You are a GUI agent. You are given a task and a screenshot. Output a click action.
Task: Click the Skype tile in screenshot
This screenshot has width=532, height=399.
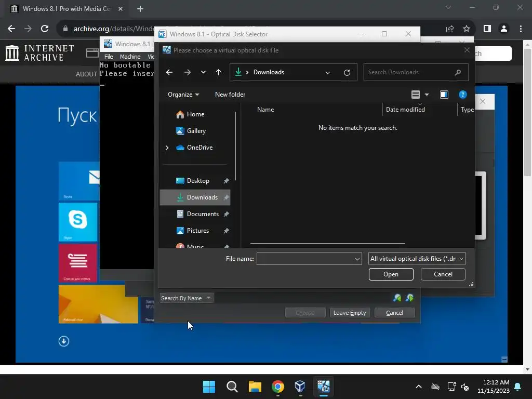(x=78, y=222)
